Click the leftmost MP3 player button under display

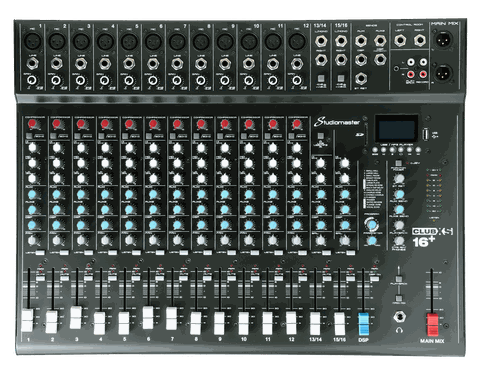click(x=375, y=150)
